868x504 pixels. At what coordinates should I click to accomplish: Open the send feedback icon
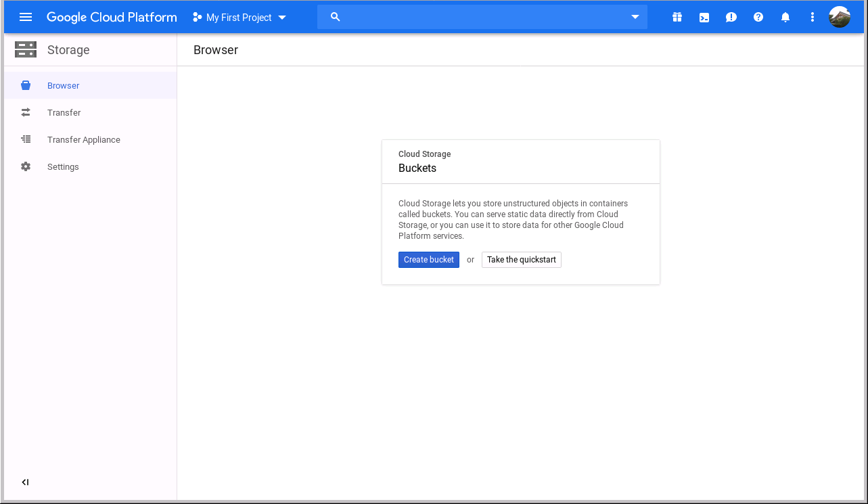pyautogui.click(x=731, y=18)
